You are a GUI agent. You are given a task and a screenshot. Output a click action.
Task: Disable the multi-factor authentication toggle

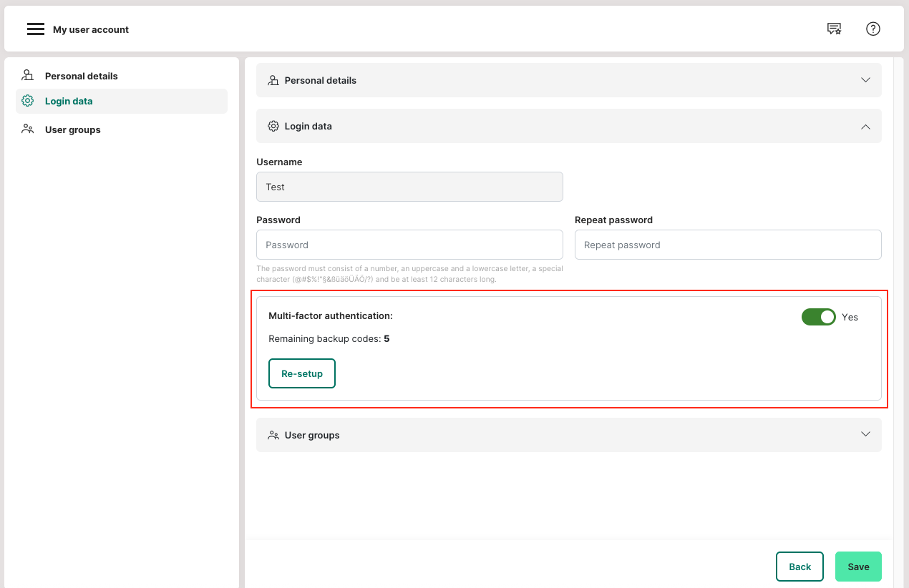click(x=818, y=317)
